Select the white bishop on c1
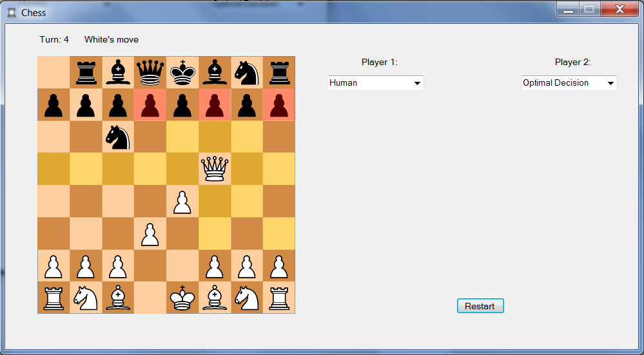Image resolution: width=644 pixels, height=355 pixels. tap(118, 298)
